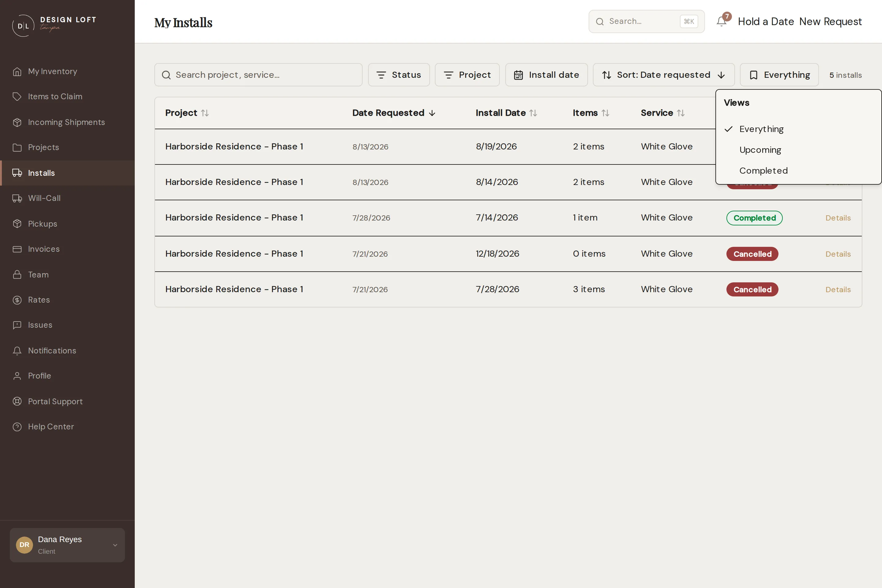Click New Request button
Screen dimensions: 882x588
(x=830, y=21)
